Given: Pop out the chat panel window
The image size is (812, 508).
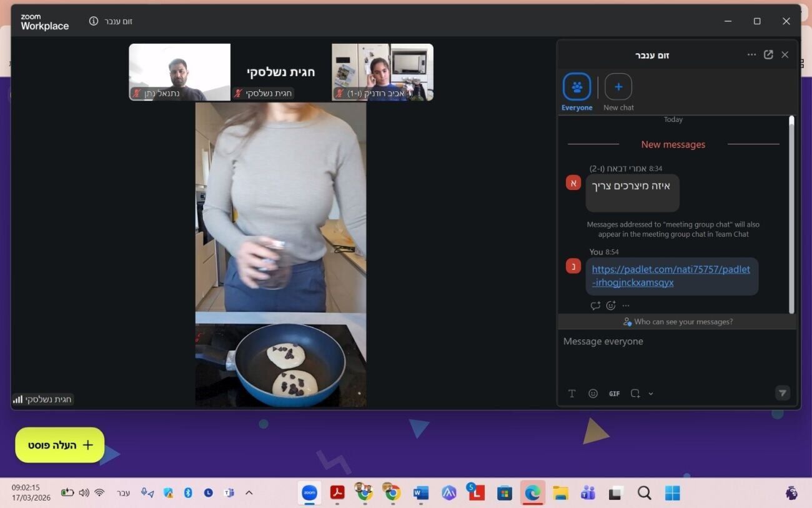Looking at the screenshot, I should 768,55.
